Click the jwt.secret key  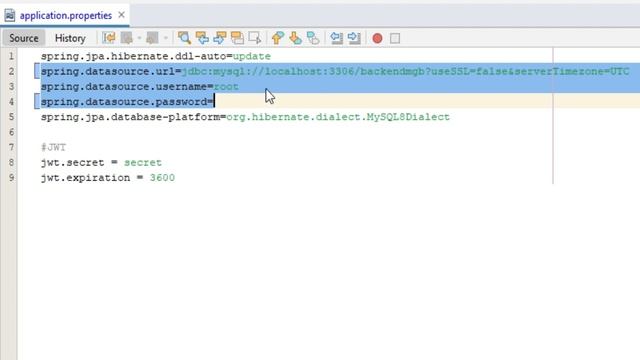tap(72, 163)
